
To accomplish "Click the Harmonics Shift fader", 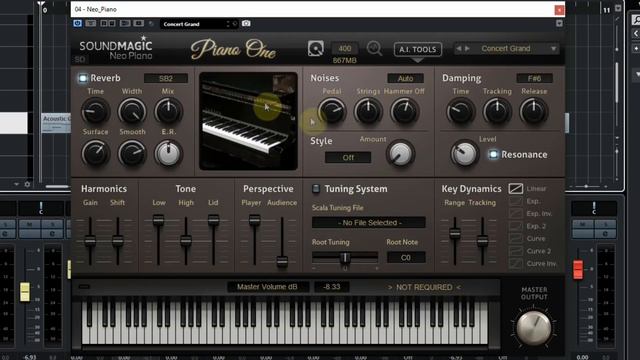I will (118, 240).
